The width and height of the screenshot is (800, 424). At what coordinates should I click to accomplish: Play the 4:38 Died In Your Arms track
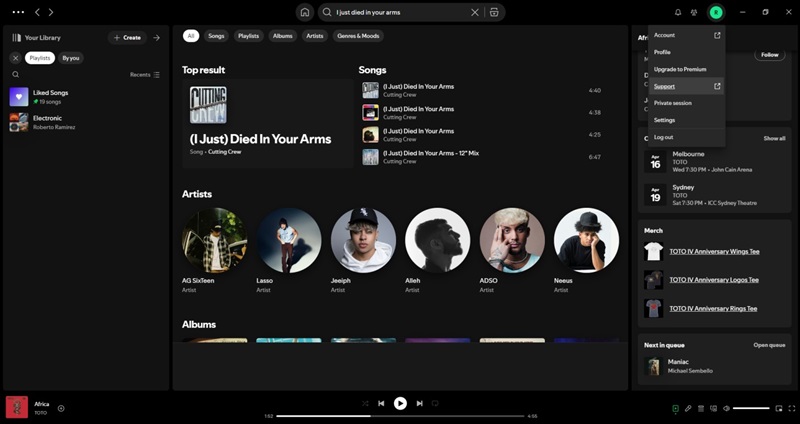482,113
